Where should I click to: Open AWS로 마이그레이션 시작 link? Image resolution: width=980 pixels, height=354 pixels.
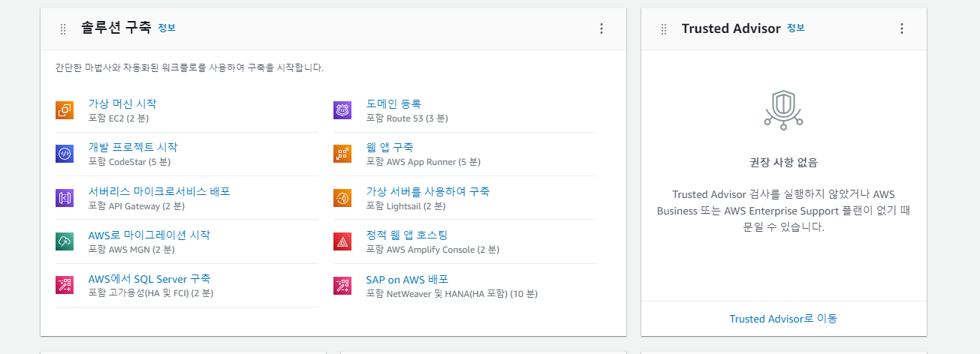pos(149,235)
